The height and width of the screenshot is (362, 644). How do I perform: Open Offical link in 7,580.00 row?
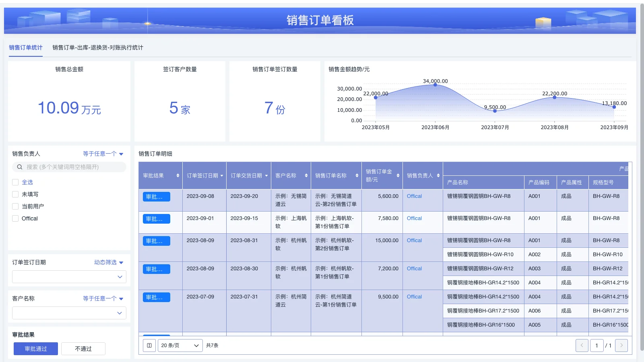[x=414, y=218]
